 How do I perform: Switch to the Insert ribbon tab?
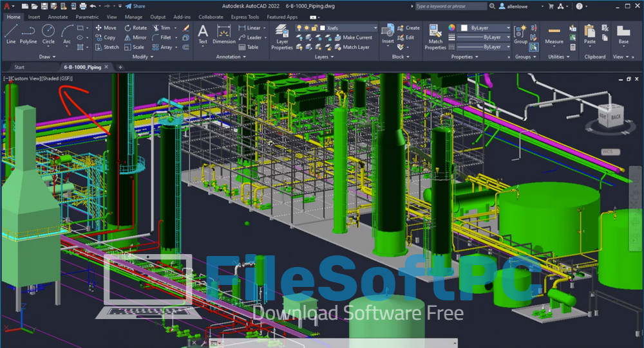[x=34, y=17]
